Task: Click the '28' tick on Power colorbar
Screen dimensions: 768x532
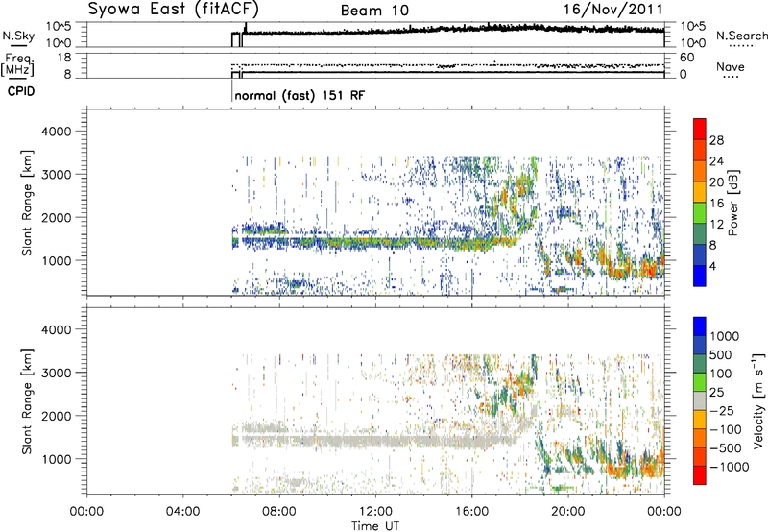Action: (716, 140)
